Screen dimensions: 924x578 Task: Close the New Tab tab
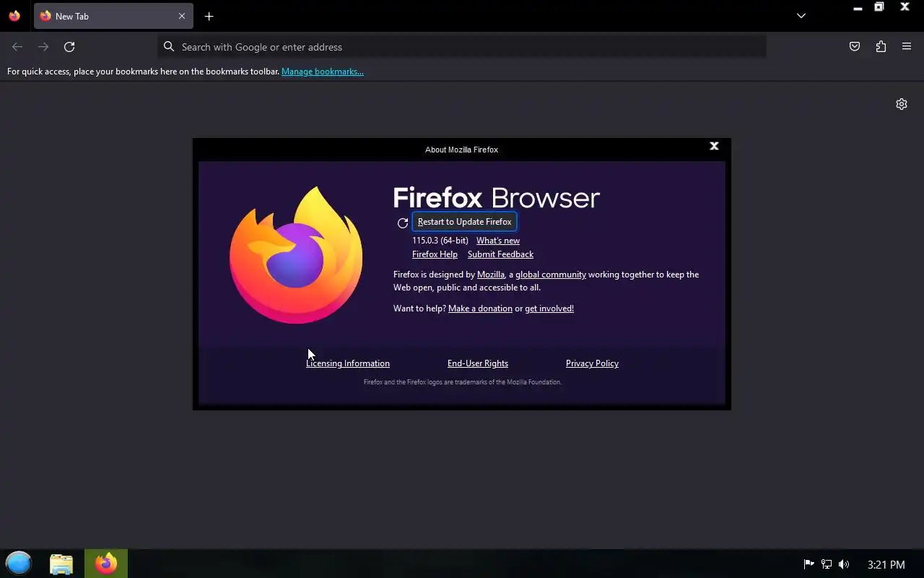click(x=182, y=16)
